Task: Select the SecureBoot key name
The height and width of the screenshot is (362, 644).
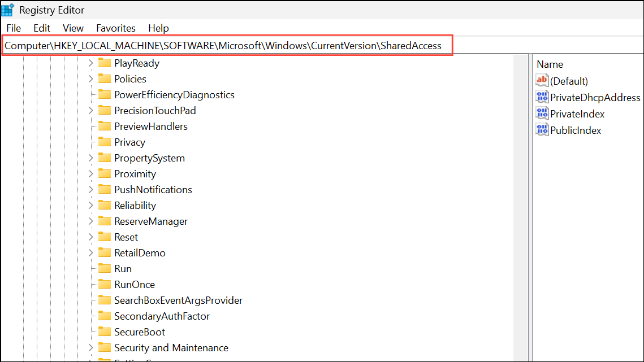Action: 140,332
